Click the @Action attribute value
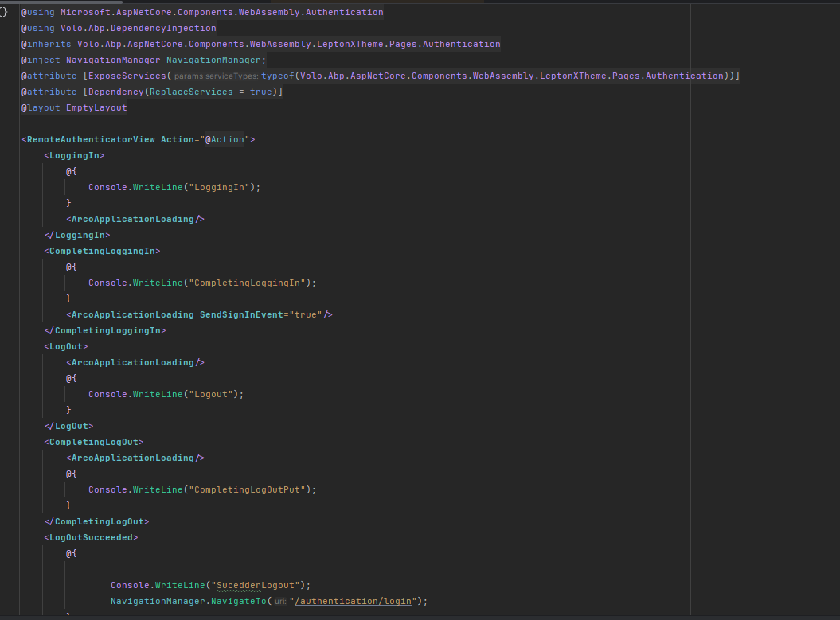This screenshot has width=840, height=620. pos(225,139)
